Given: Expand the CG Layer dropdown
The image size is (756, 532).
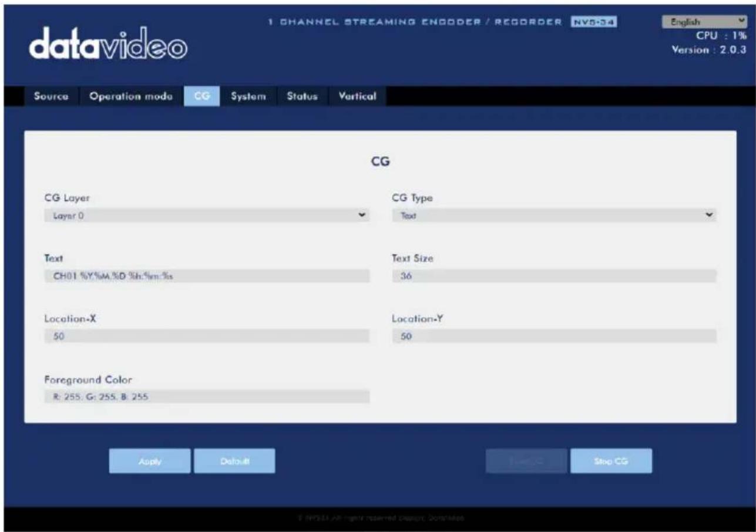Looking at the screenshot, I should pyautogui.click(x=207, y=216).
